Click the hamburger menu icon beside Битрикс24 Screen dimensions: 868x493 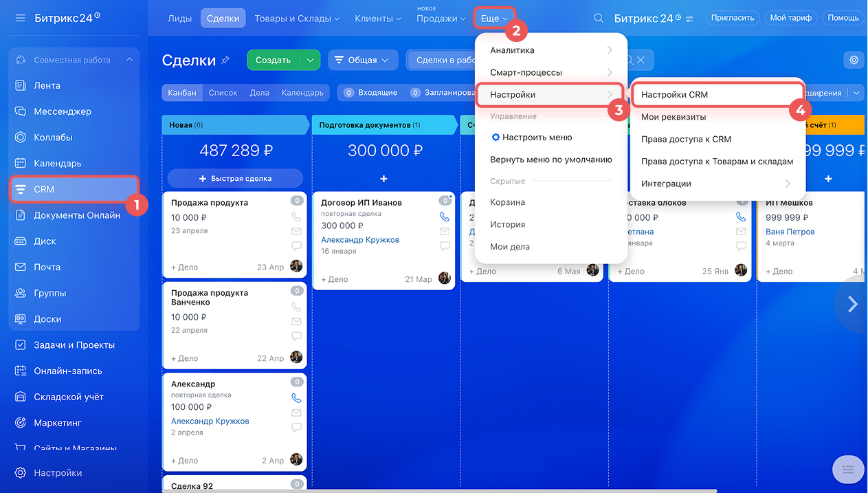[x=21, y=18]
